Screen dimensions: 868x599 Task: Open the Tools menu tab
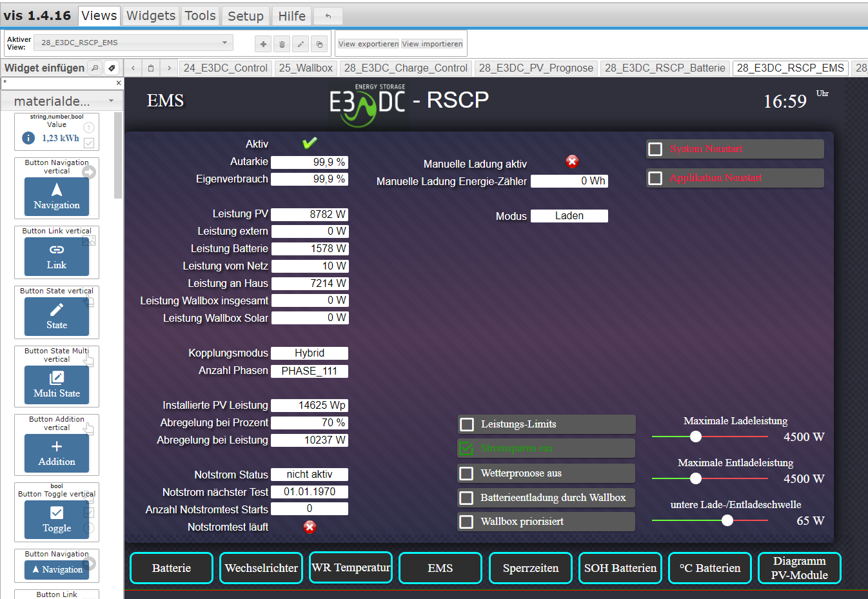[x=201, y=15]
